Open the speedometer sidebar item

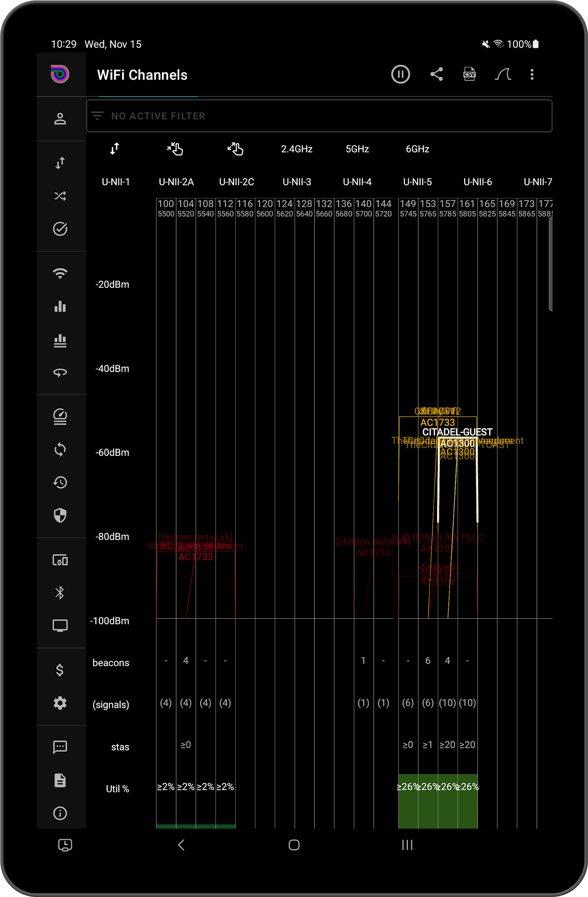point(60,417)
